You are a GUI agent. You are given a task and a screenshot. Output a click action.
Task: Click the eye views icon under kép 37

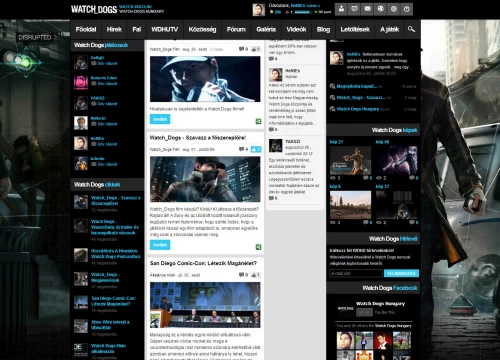point(379,222)
